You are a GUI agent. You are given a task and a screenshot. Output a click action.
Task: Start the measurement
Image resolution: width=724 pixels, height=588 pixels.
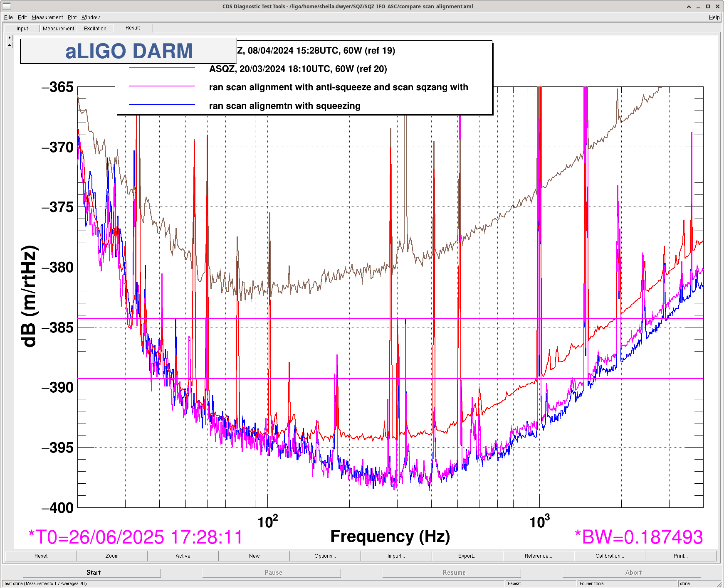tap(92, 573)
